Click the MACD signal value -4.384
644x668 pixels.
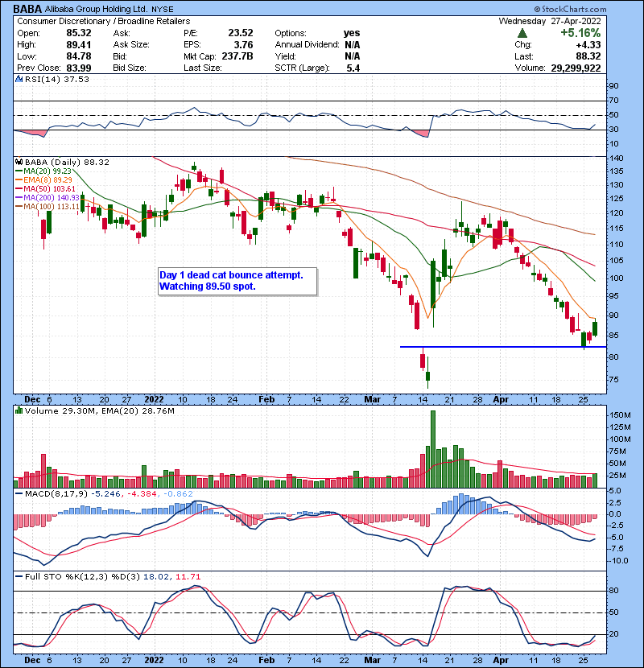[141, 494]
